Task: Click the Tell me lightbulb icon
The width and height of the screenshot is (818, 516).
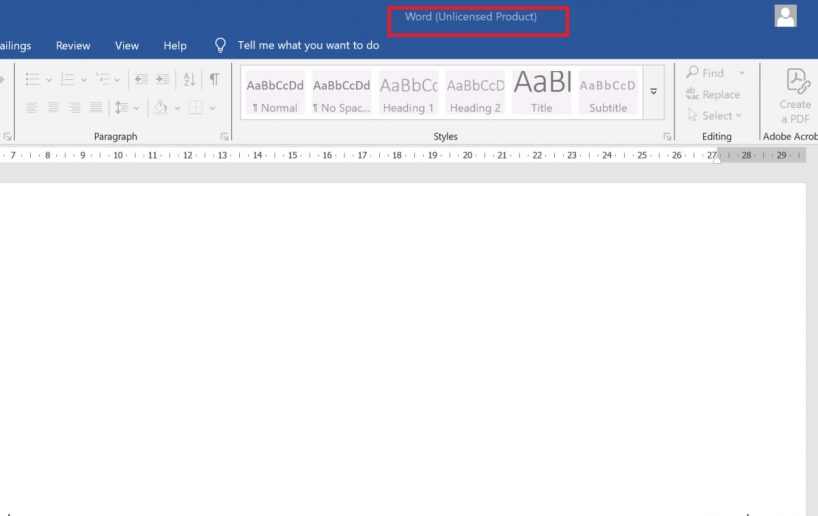Action: 220,45
